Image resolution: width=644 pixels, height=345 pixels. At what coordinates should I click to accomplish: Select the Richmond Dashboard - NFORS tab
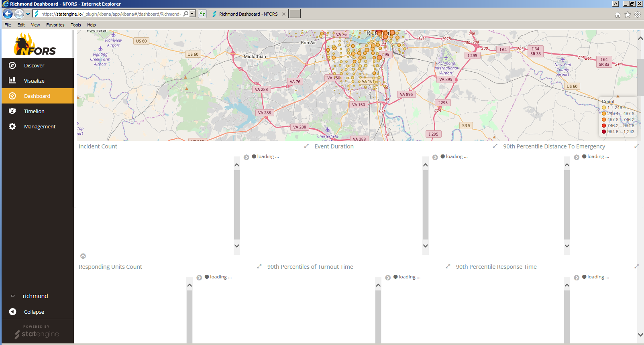click(x=248, y=14)
